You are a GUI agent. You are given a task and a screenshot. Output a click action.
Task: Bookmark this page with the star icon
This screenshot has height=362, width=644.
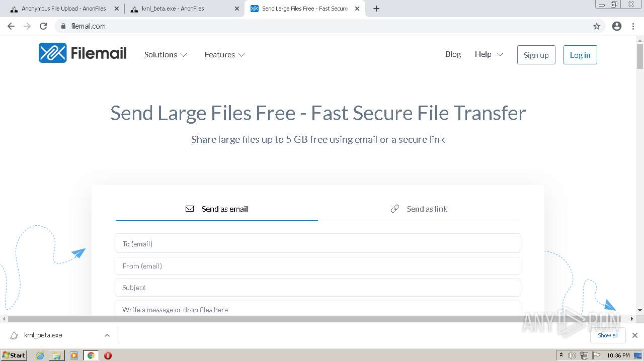(597, 26)
